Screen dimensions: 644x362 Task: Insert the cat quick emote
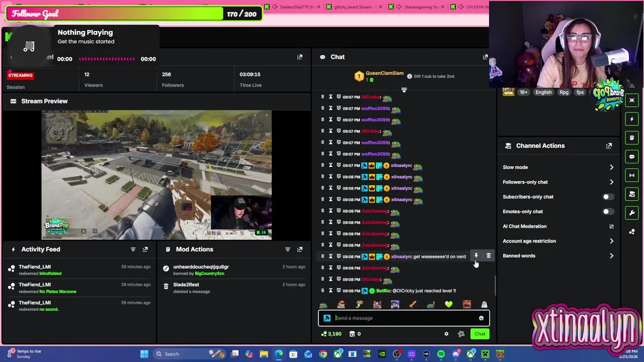(x=377, y=304)
